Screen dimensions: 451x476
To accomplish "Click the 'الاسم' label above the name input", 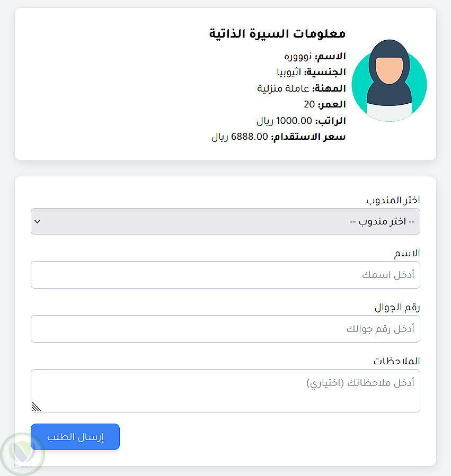I will point(407,254).
